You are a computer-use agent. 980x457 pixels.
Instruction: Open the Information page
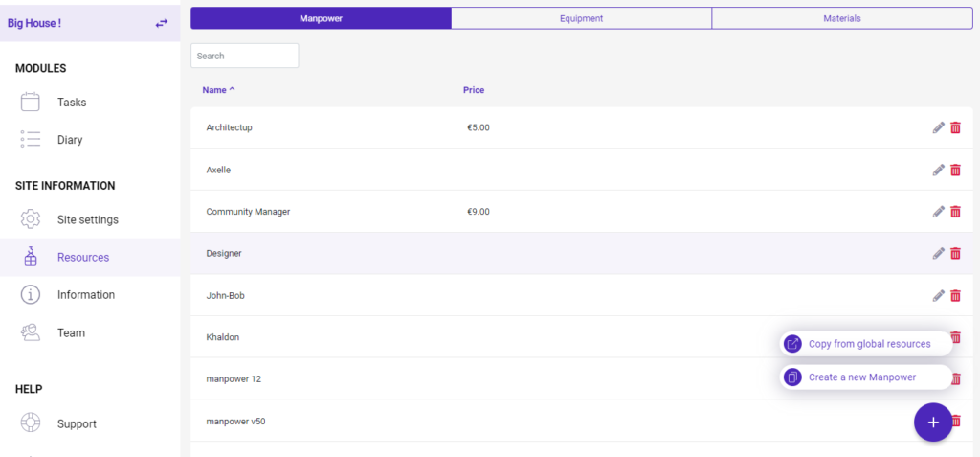click(x=86, y=295)
